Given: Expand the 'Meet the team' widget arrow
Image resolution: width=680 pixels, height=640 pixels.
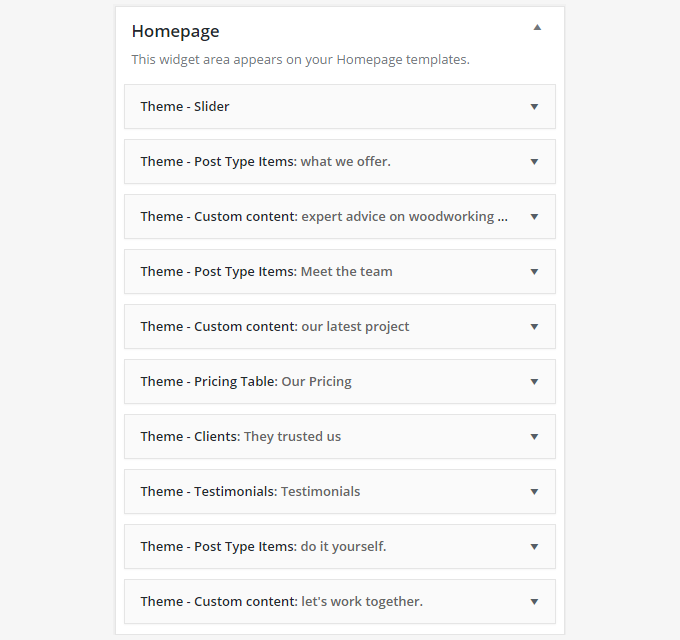Looking at the screenshot, I should click(534, 272).
